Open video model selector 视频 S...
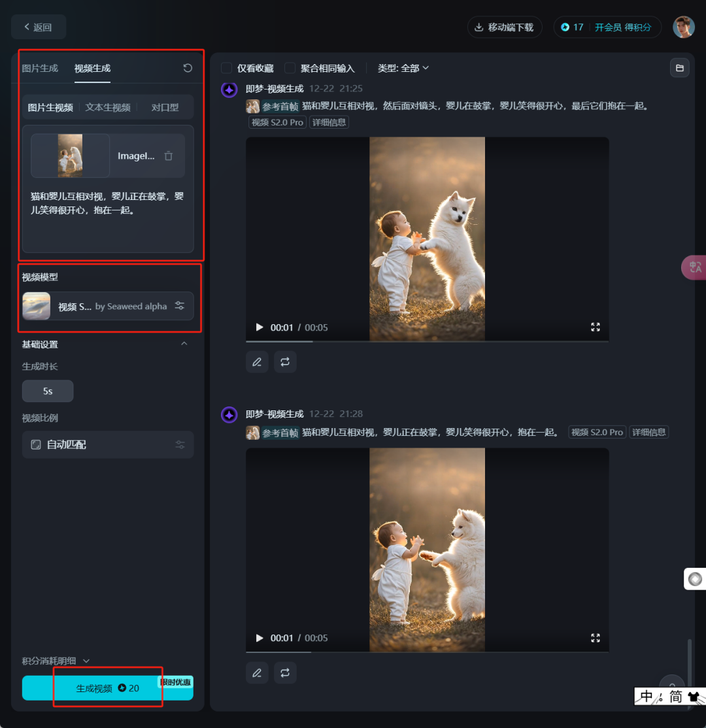The image size is (706, 728). (108, 306)
